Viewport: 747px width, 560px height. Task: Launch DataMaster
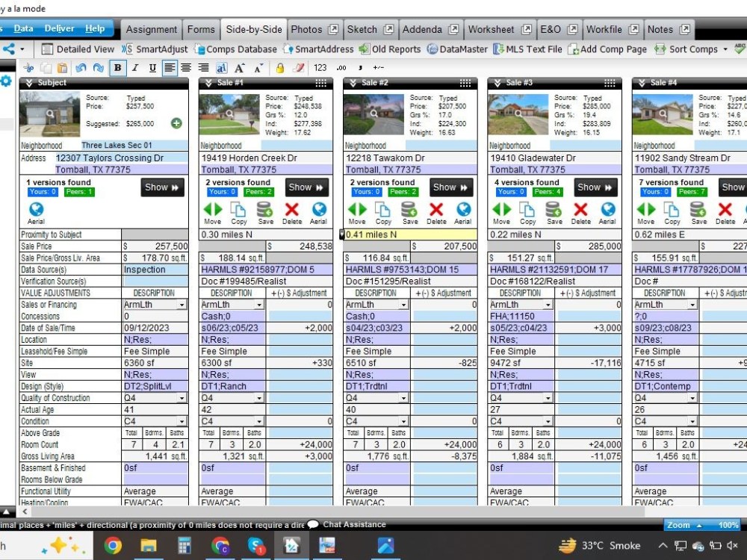point(457,49)
